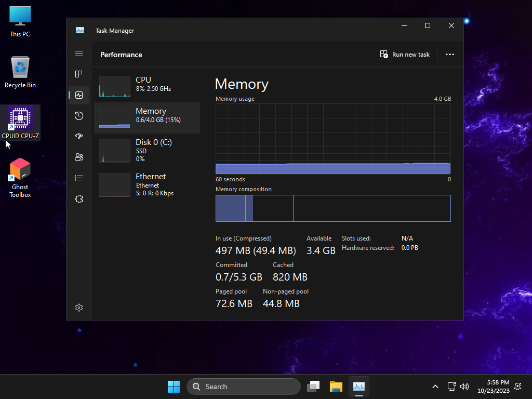Open Task Manager settings gear
Viewport: 532px width, 399px height.
79,308
